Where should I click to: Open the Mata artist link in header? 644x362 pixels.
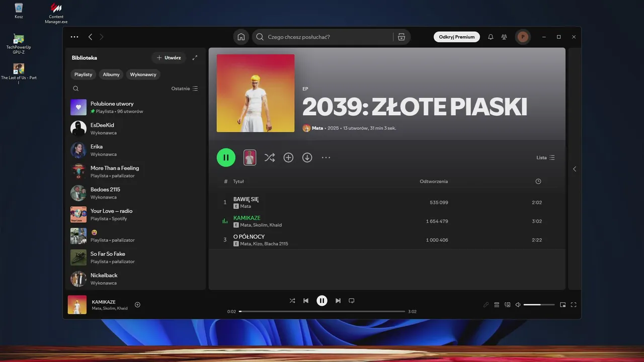pyautogui.click(x=317, y=128)
